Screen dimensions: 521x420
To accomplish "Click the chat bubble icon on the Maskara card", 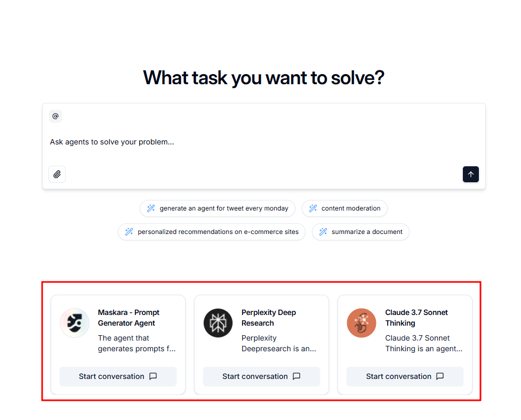I will click(x=153, y=376).
